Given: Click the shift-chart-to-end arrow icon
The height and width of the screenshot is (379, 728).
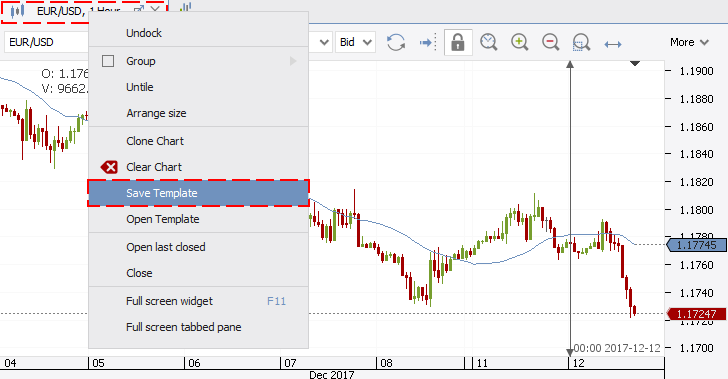Looking at the screenshot, I should [x=428, y=43].
